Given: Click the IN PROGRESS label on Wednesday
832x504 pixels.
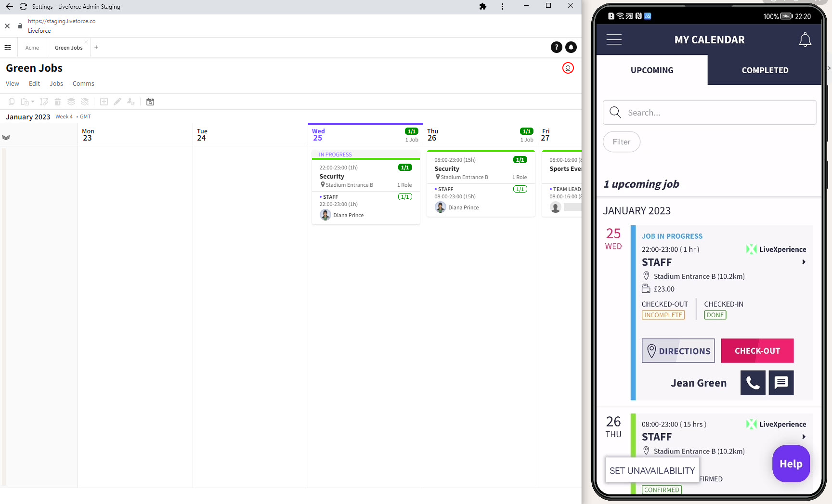Looking at the screenshot, I should click(335, 155).
